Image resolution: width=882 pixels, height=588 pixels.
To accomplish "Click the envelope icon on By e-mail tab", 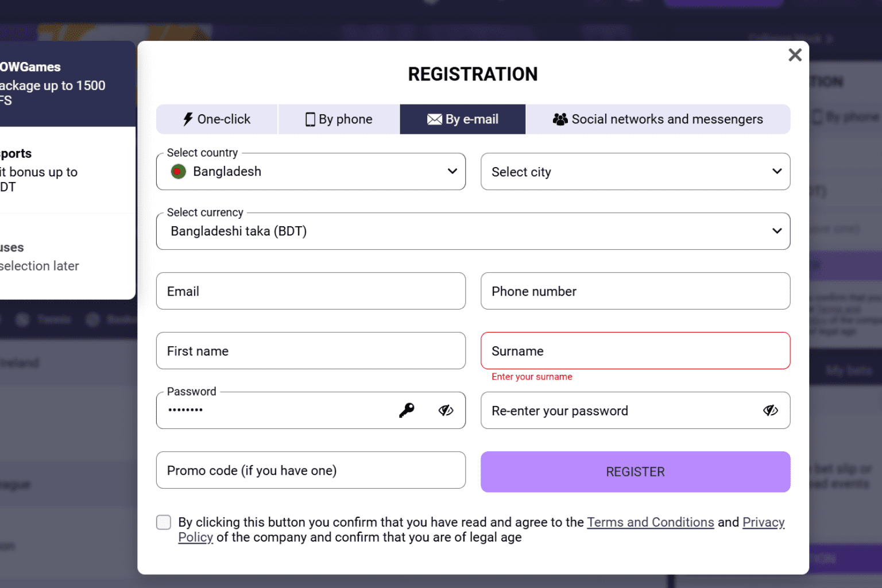I will pyautogui.click(x=435, y=119).
